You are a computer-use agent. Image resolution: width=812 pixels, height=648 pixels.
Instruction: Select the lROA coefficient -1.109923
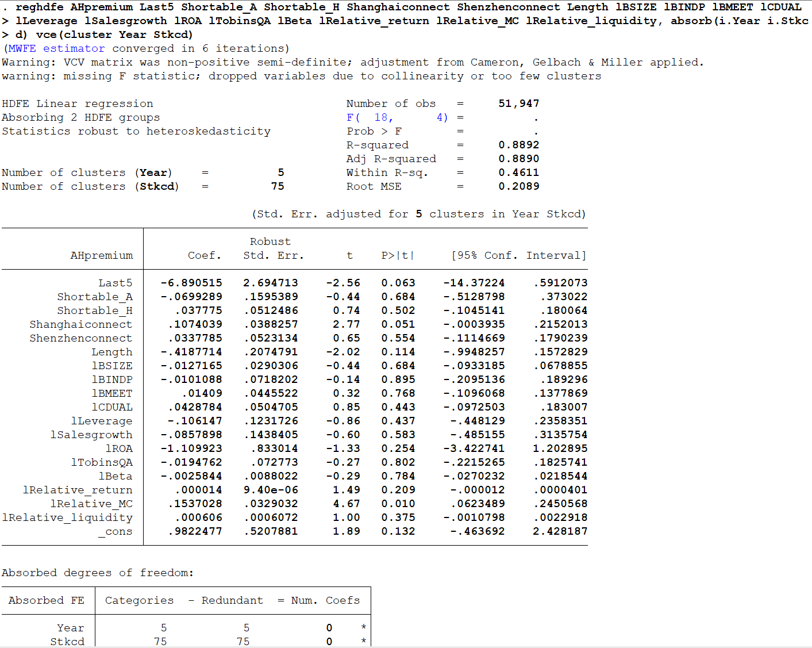191,448
